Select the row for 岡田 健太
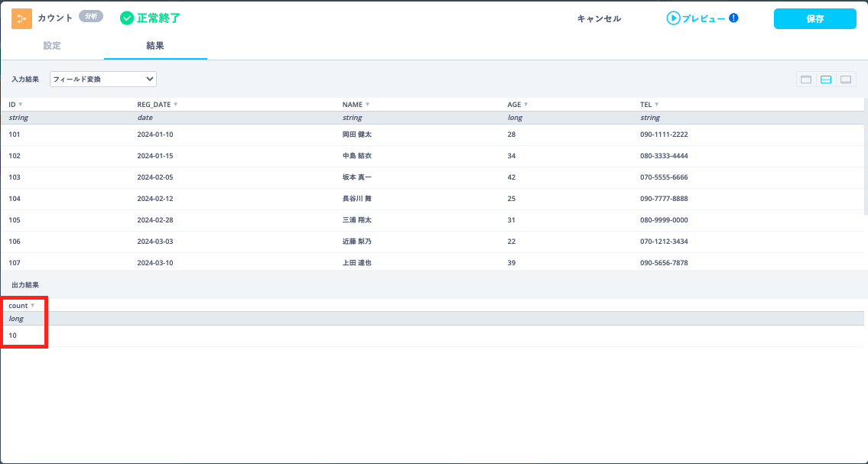The width and height of the screenshot is (868, 464). [356, 135]
